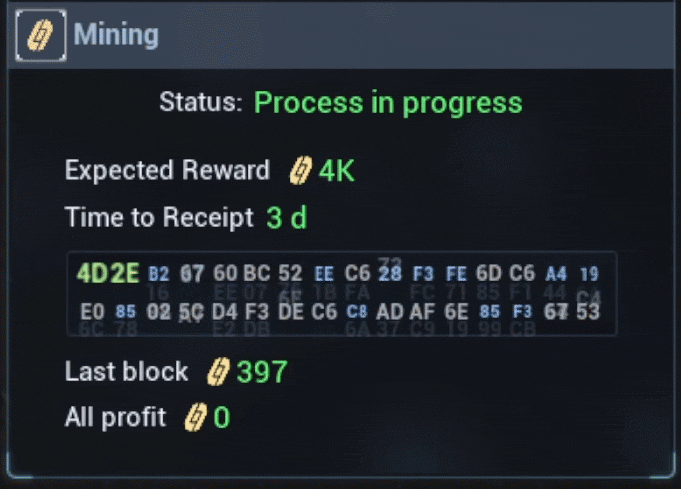Click the 53 byte ending the hash
Image resolution: width=681 pixels, height=489 pixels.
pos(588,312)
